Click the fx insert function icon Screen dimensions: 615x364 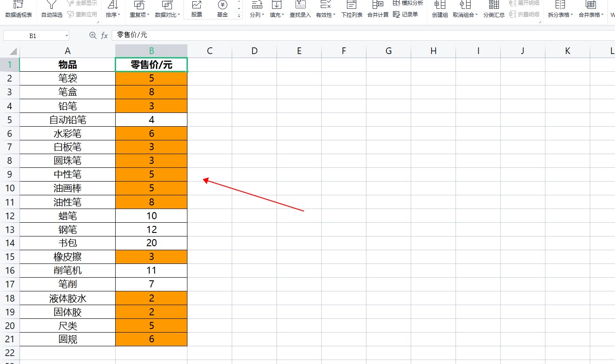pos(105,35)
